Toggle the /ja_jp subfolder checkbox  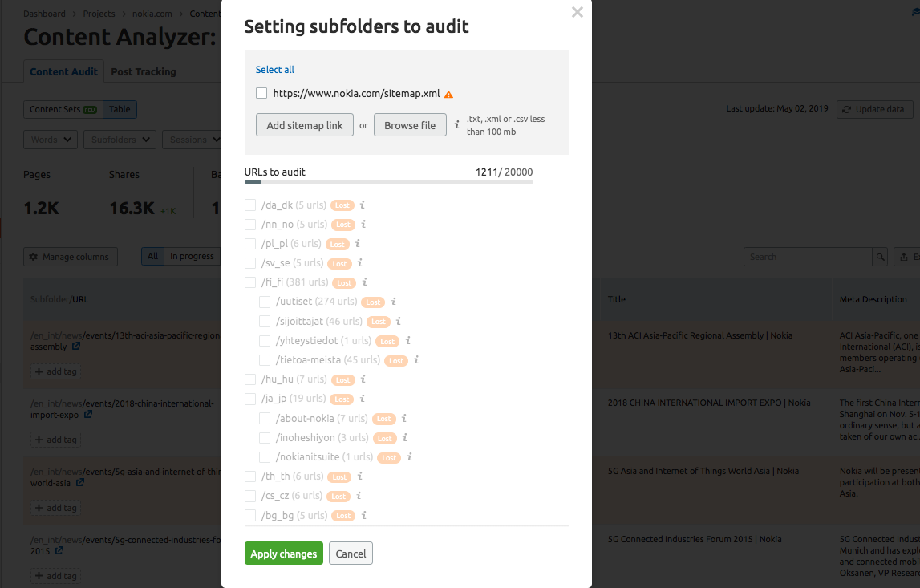point(250,399)
